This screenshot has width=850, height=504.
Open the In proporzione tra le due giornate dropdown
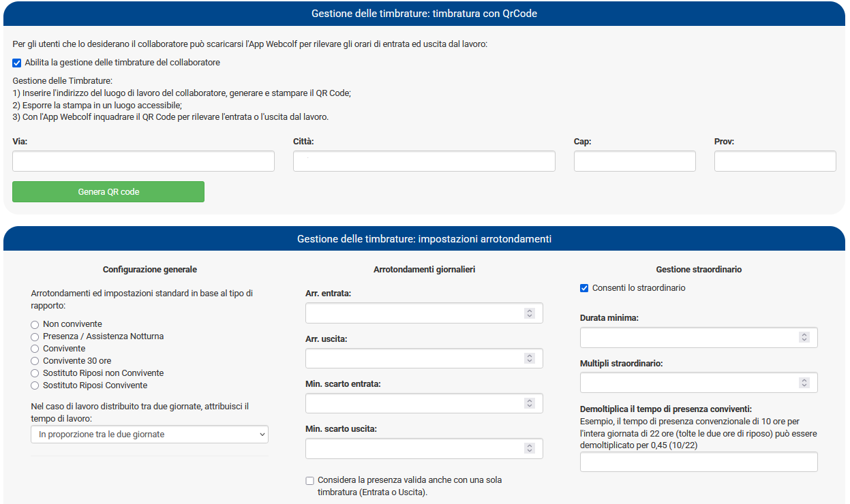[x=149, y=435]
